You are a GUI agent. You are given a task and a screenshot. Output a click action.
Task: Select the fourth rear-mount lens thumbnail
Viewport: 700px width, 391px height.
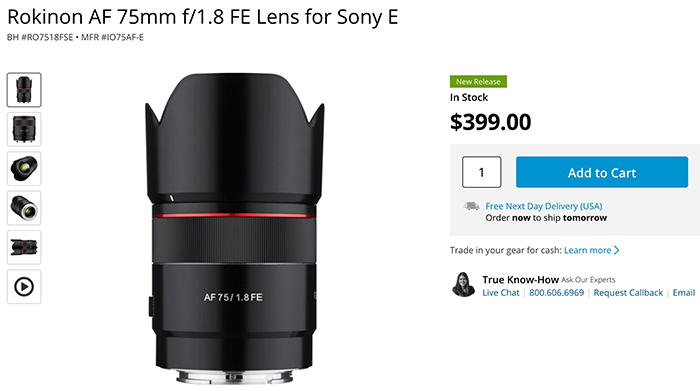(x=24, y=208)
